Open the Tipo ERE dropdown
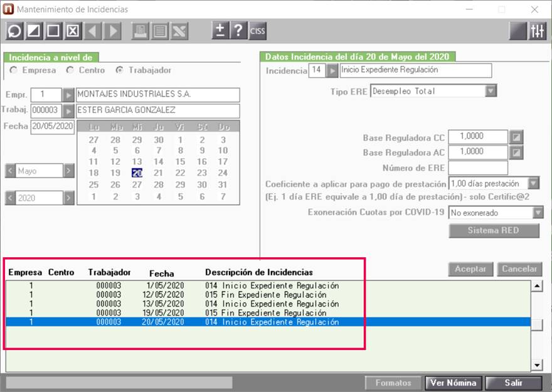The height and width of the screenshot is (392, 552). coord(491,91)
